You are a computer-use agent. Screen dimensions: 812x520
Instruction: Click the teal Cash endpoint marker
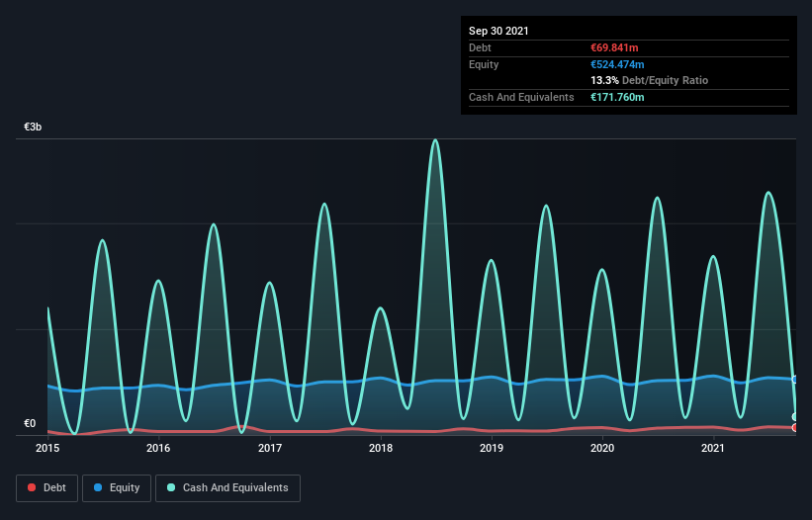click(x=795, y=416)
